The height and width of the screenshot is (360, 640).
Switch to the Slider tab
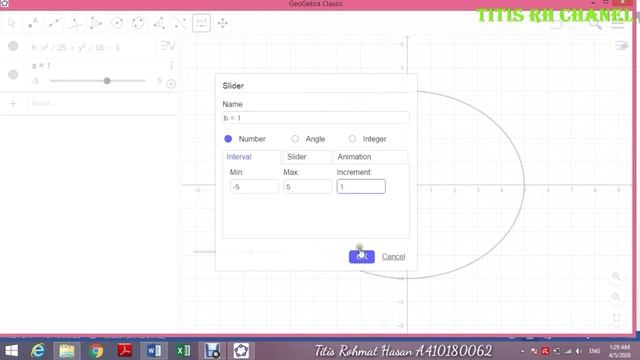pos(307,157)
